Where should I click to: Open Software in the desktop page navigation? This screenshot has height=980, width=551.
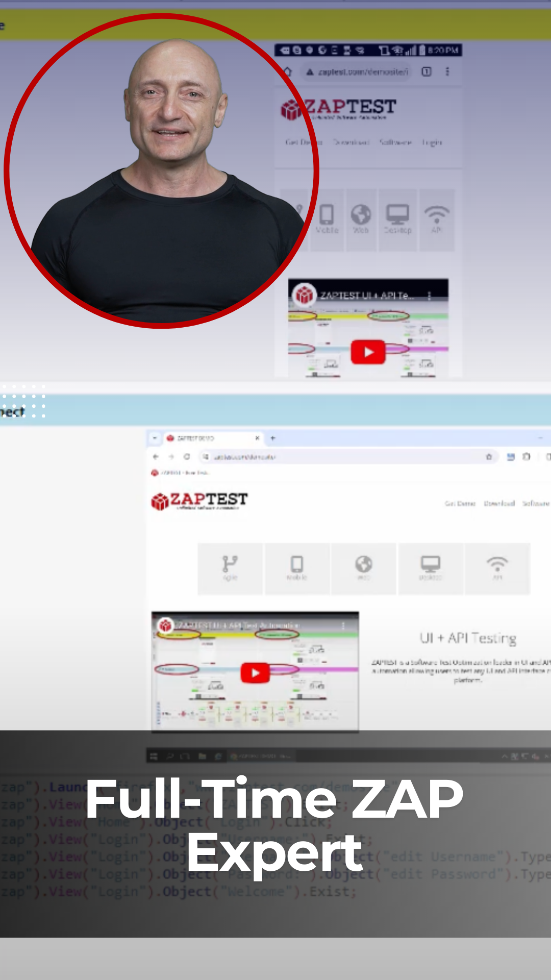pos(536,503)
